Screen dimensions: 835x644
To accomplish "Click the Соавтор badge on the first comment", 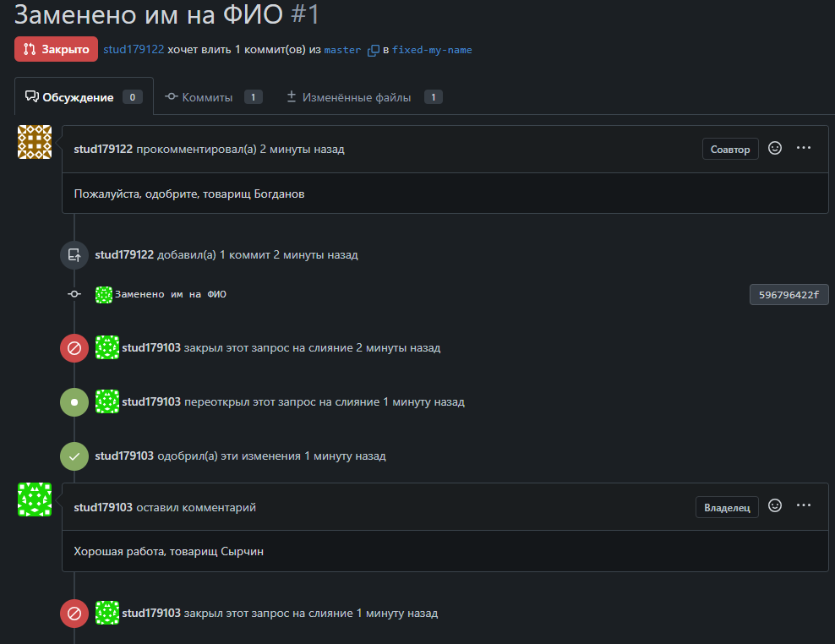I will pos(730,150).
